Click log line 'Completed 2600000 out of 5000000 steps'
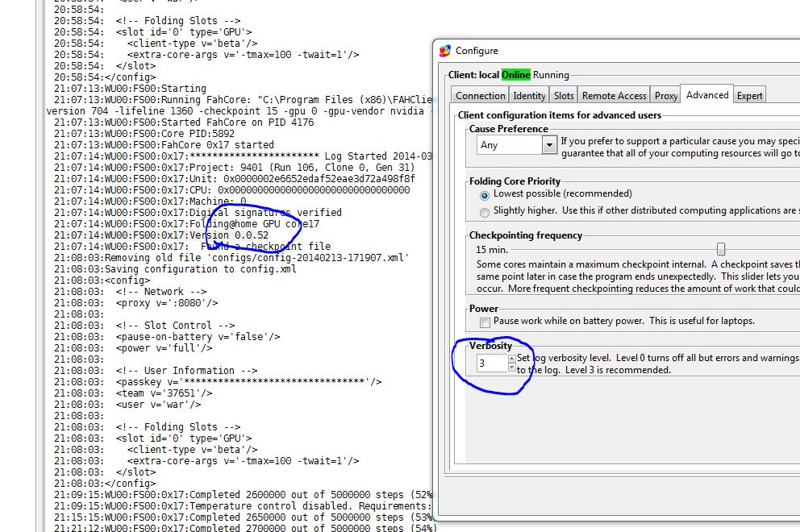The width and height of the screenshot is (800, 532). pos(244,495)
